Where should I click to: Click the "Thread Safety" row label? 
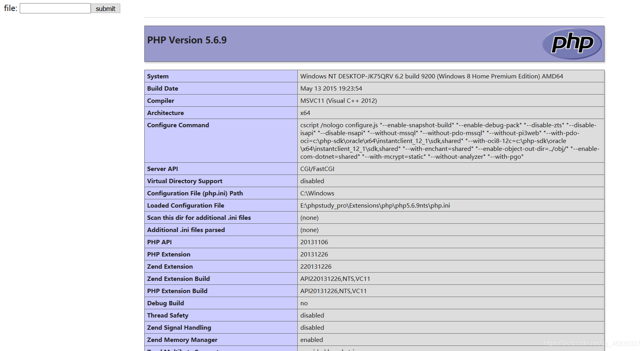coord(168,316)
